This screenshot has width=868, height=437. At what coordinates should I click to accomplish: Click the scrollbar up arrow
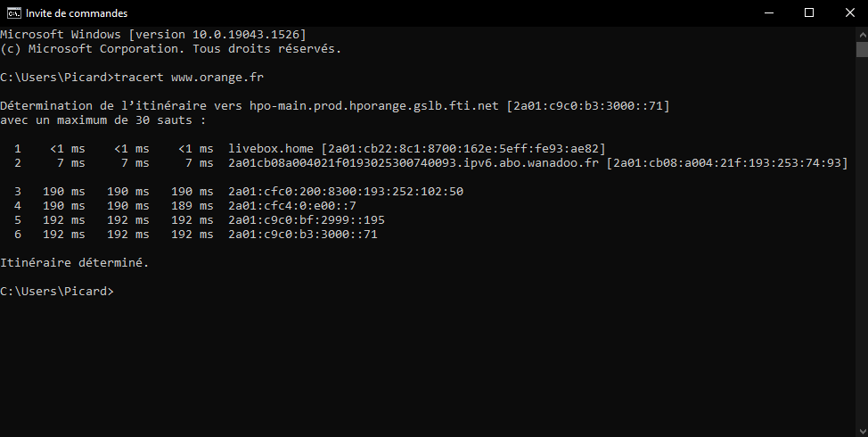point(861,34)
